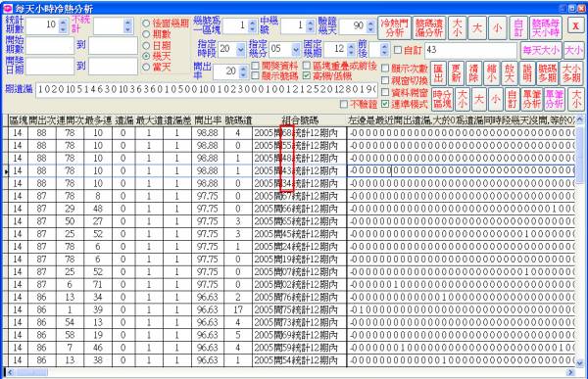Choose the 日期 radio button
The width and height of the screenshot is (588, 379).
point(146,46)
